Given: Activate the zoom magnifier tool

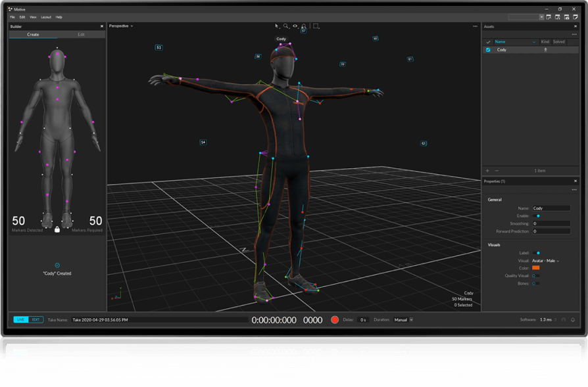Looking at the screenshot, I should [x=285, y=26].
